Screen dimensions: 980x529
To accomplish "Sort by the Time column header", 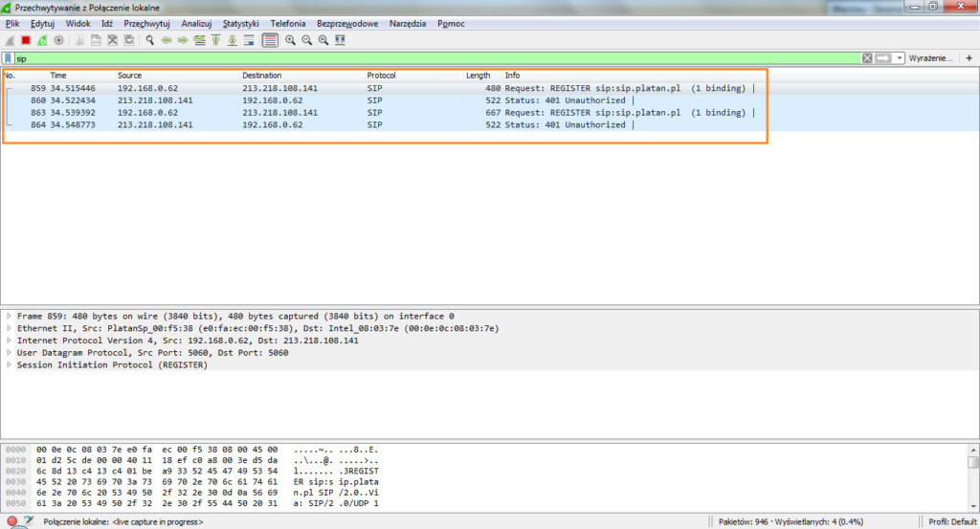I will click(x=58, y=75).
